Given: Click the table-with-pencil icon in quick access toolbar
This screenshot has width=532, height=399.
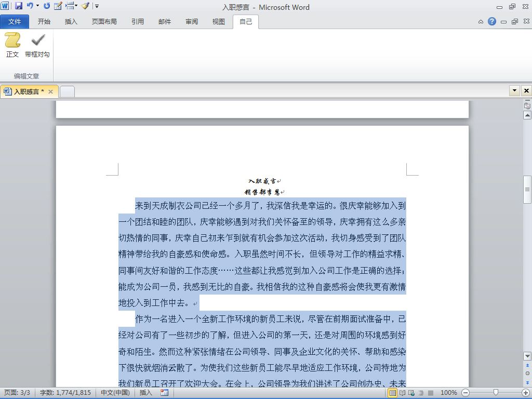Looking at the screenshot, I should pos(58,6).
